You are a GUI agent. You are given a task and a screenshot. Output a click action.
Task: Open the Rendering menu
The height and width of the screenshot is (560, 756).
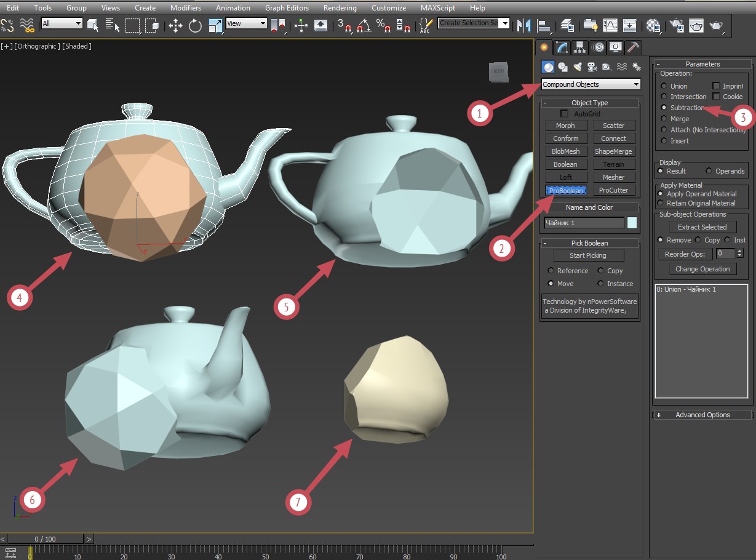point(340,8)
